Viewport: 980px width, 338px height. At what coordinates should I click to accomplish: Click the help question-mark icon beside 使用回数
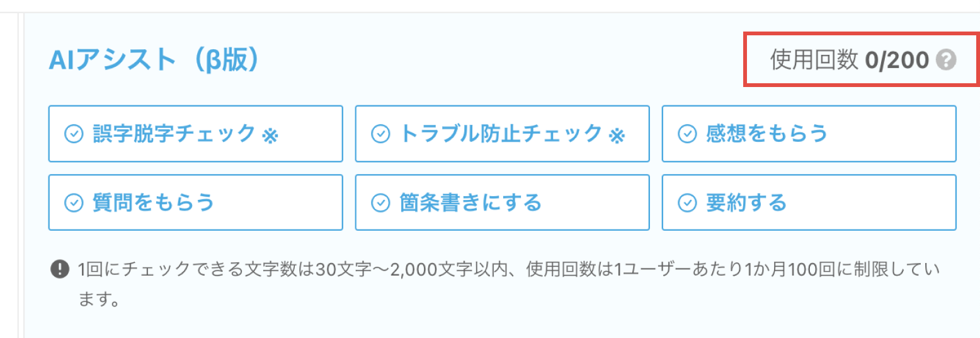tap(946, 61)
